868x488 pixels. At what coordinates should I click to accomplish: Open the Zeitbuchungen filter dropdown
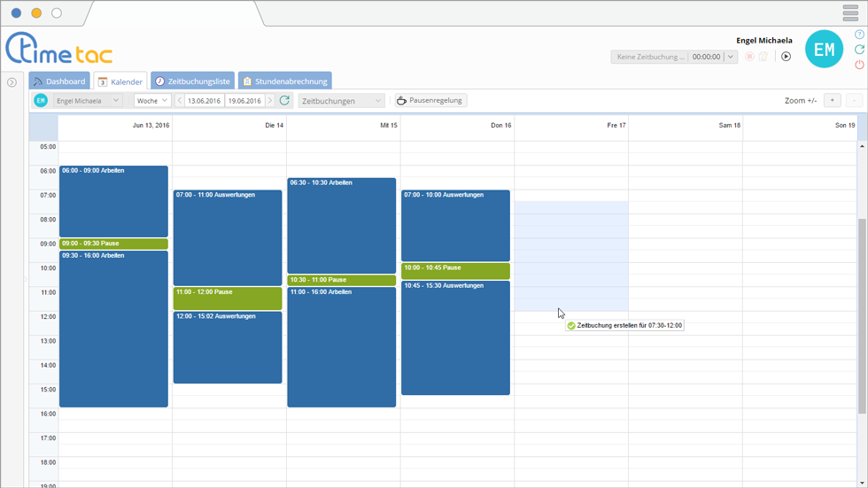pyautogui.click(x=342, y=101)
